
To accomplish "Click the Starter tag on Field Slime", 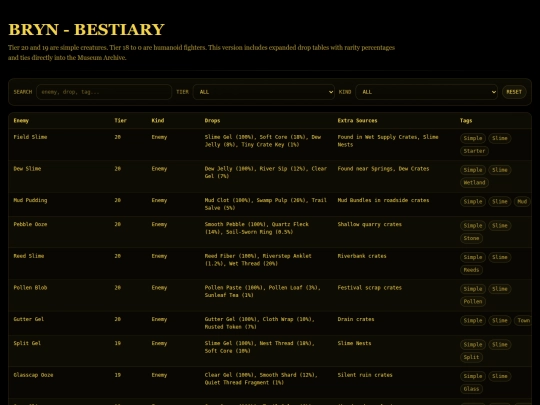I will click(474, 151).
